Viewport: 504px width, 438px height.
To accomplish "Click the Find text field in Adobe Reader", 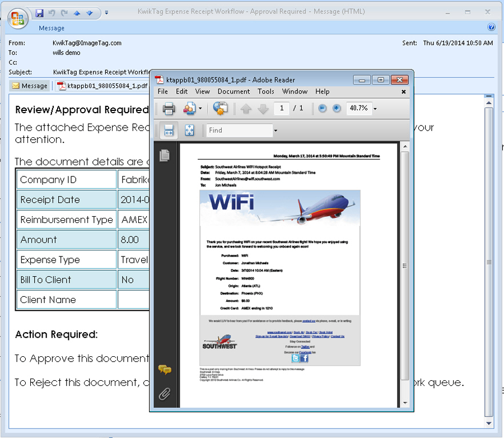I will pos(240,131).
